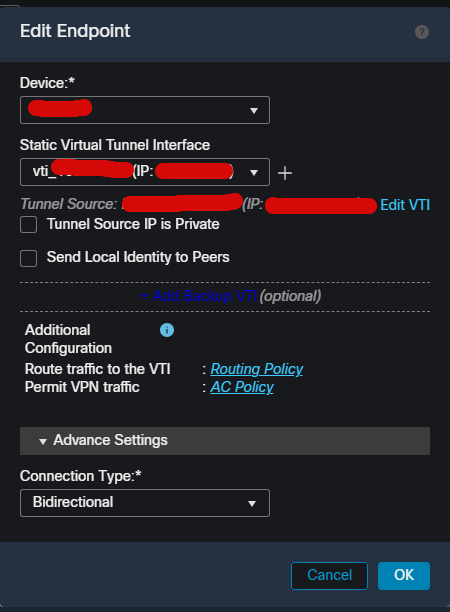Select the Bidirectional connection type field
450x612 pixels.
pos(145,503)
